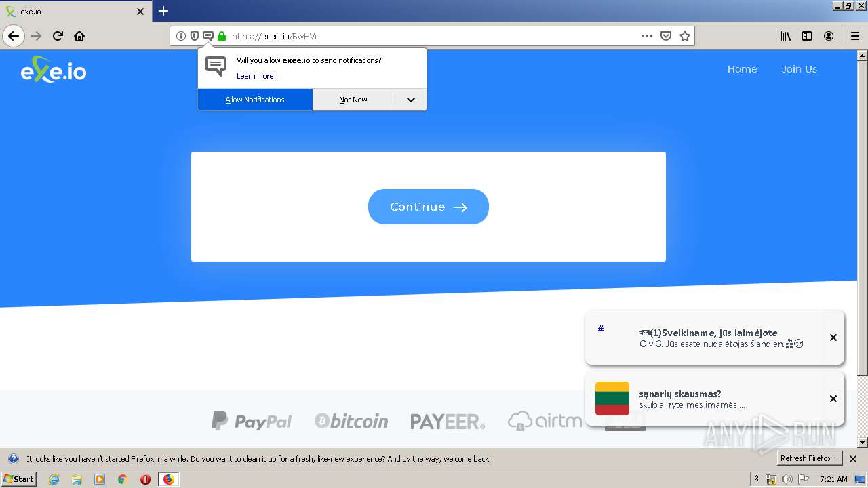
Task: Open media player taskbar icon
Action: tap(100, 479)
